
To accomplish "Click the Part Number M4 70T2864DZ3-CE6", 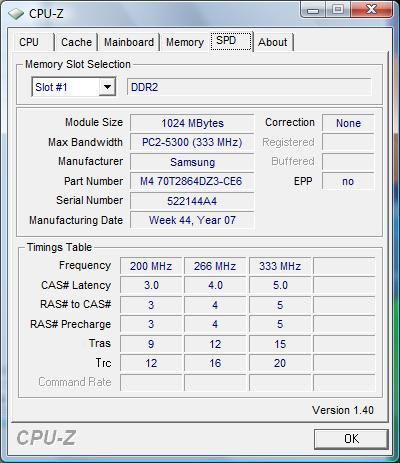I will [x=192, y=181].
